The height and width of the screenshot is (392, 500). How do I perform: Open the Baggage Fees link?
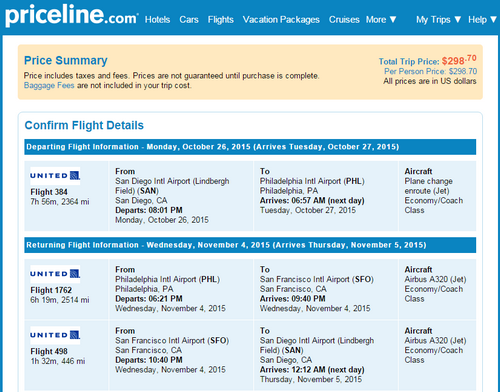[x=49, y=86]
